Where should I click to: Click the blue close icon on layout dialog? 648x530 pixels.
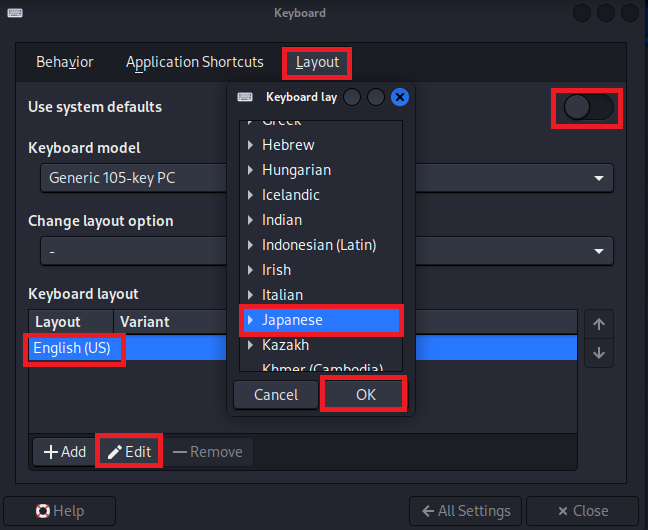pyautogui.click(x=400, y=97)
